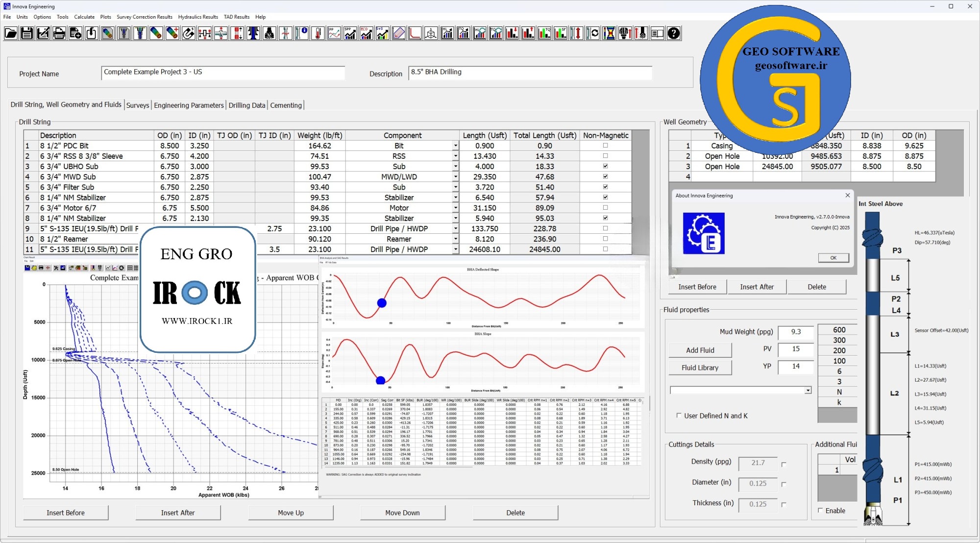Screen dimensions: 980x543
Task: Open the Hydraulics Results menu
Action: [x=198, y=17]
